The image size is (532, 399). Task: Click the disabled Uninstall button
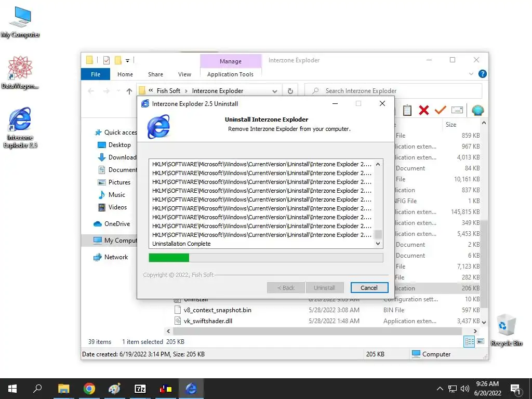click(x=324, y=288)
